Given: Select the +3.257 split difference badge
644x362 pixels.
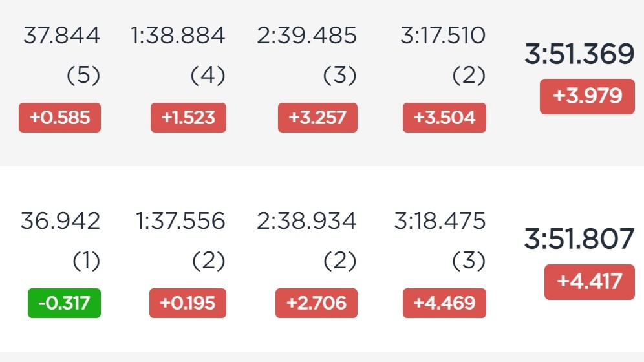Looking at the screenshot, I should (x=317, y=118).
